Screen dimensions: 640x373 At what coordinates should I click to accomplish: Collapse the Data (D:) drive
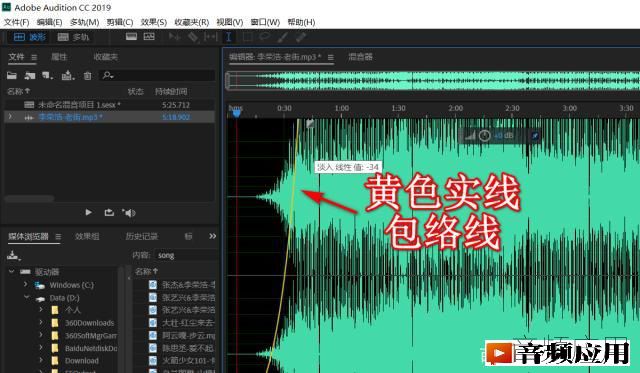click(x=26, y=297)
